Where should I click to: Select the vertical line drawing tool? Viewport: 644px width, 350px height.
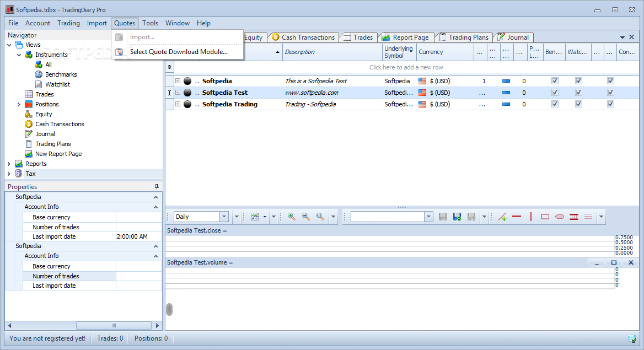click(x=531, y=217)
